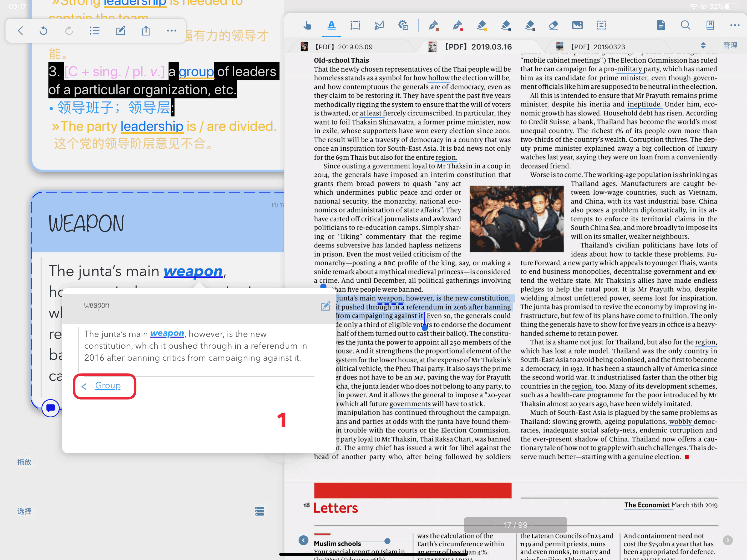Image resolution: width=747 pixels, height=560 pixels.
Task: Tap the image tool in PDF toolbar
Action: coord(577,25)
